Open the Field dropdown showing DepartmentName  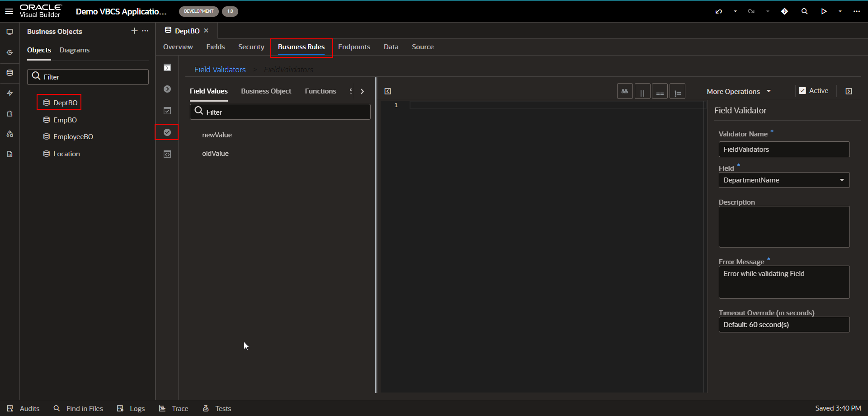click(784, 180)
